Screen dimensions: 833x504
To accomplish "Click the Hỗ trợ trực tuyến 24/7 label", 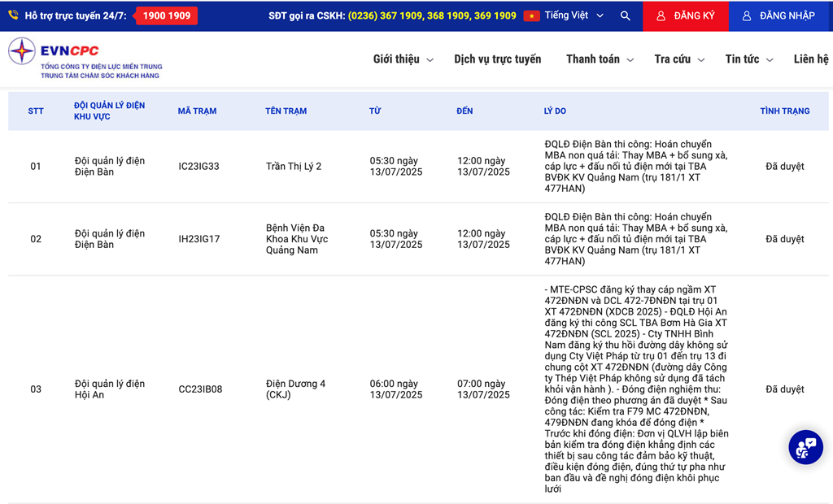I will pos(76,16).
